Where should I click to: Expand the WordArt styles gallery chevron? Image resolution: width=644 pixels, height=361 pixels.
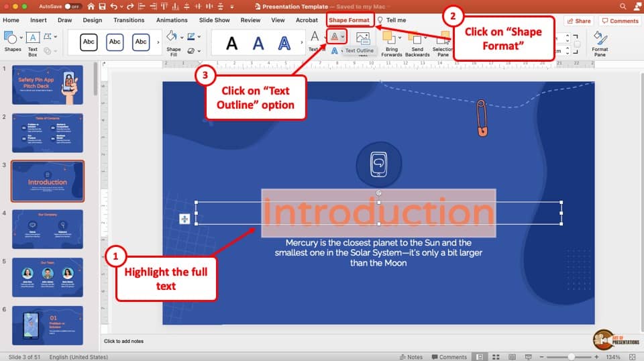302,42
